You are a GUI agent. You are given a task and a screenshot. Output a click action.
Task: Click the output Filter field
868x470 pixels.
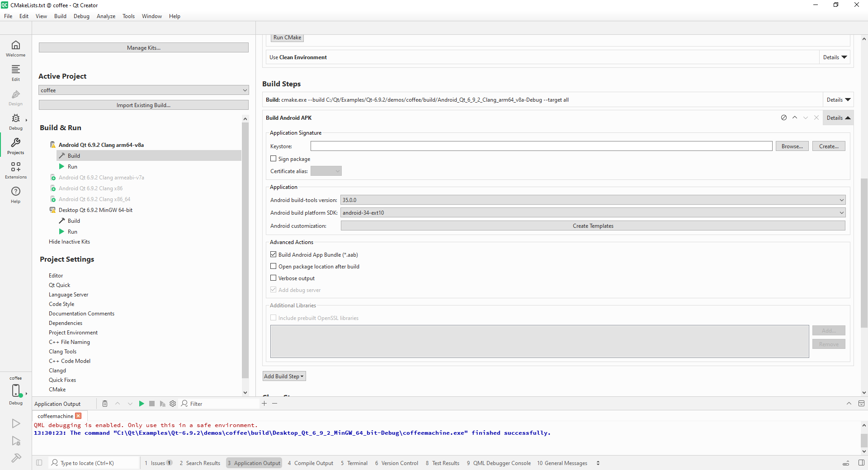(219, 404)
